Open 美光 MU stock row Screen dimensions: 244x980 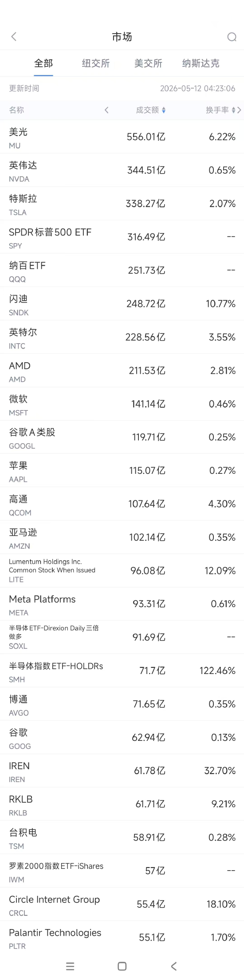point(122,137)
